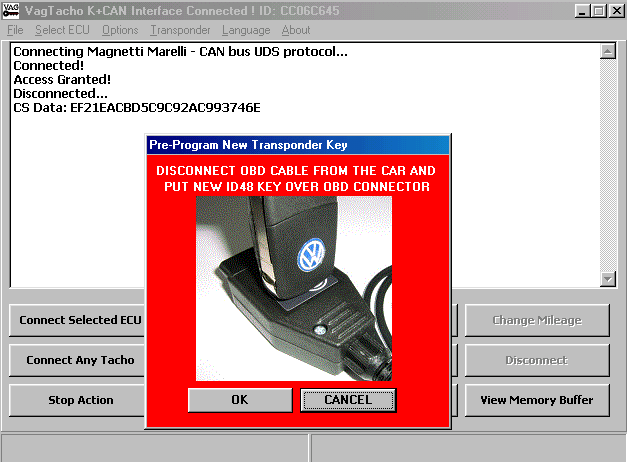Click the log scrollbar up arrow
The height and width of the screenshot is (462, 627).
point(608,51)
